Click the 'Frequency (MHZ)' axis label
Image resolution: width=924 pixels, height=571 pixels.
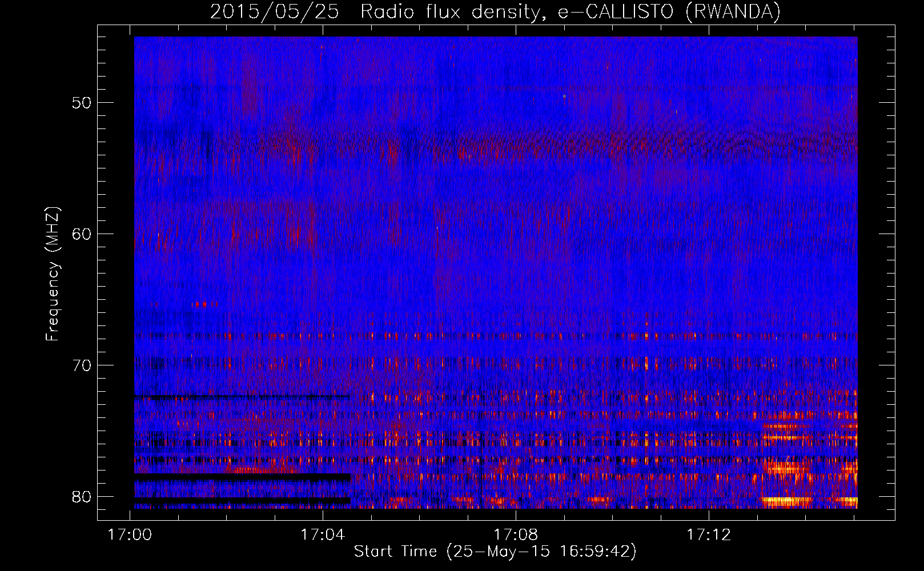coord(53,274)
